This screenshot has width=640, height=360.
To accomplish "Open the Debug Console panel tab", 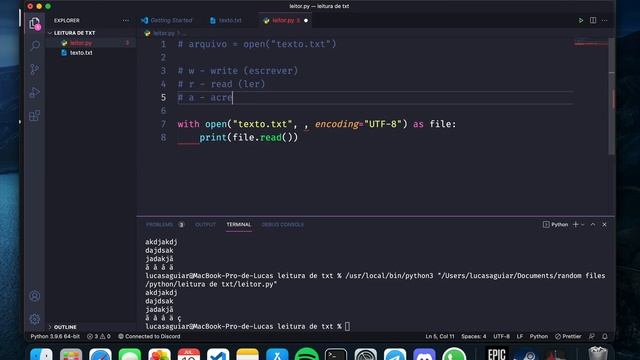I will 282,224.
